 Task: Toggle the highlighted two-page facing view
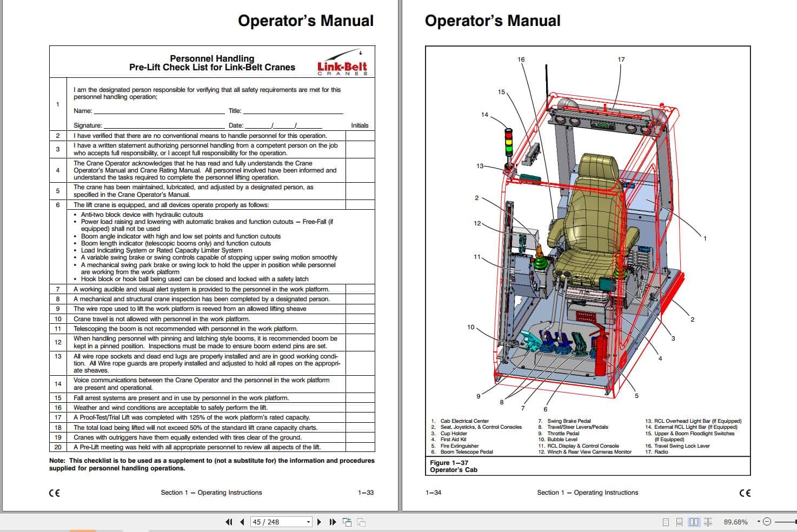pos(694,522)
